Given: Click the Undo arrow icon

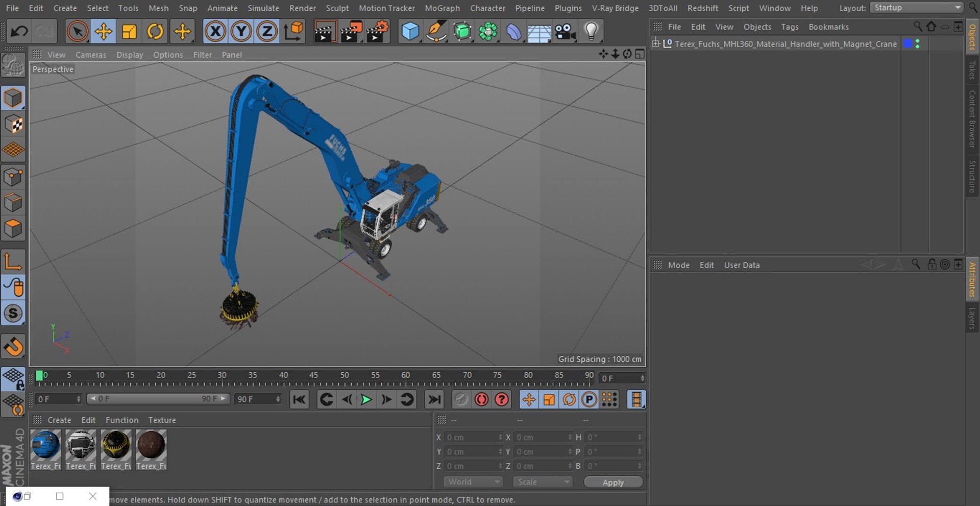Looking at the screenshot, I should pos(19,32).
